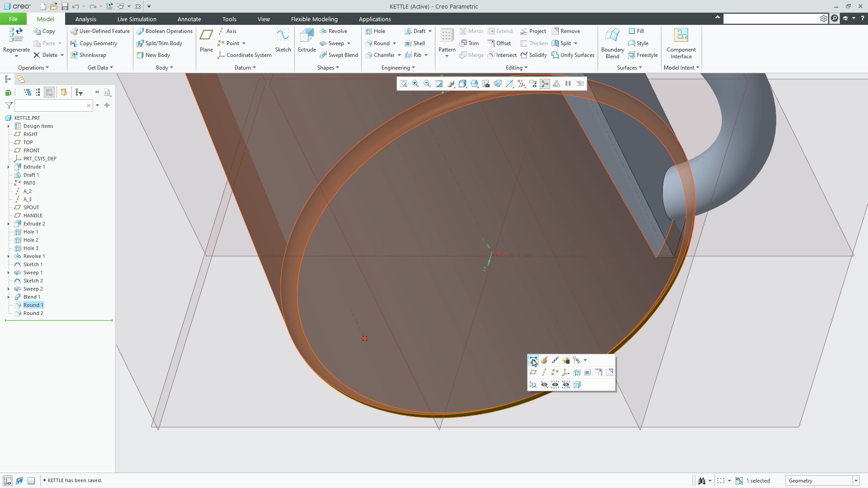Expand Design Items in model tree
The height and width of the screenshot is (488, 868).
tap(9, 126)
